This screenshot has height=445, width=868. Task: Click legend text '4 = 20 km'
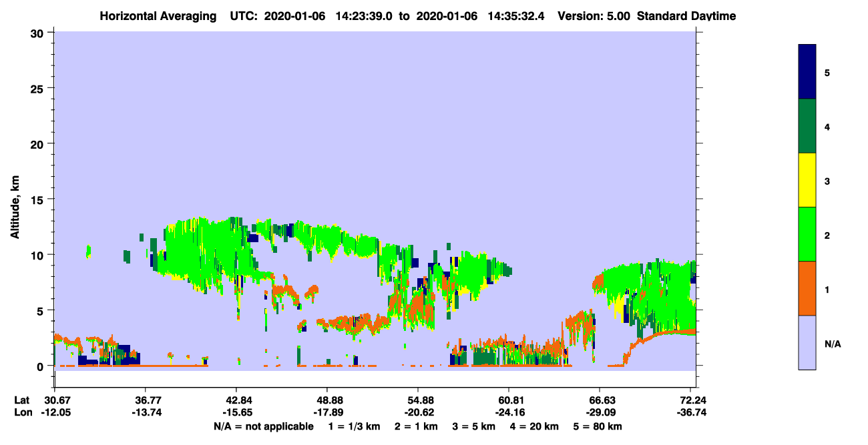tap(535, 426)
